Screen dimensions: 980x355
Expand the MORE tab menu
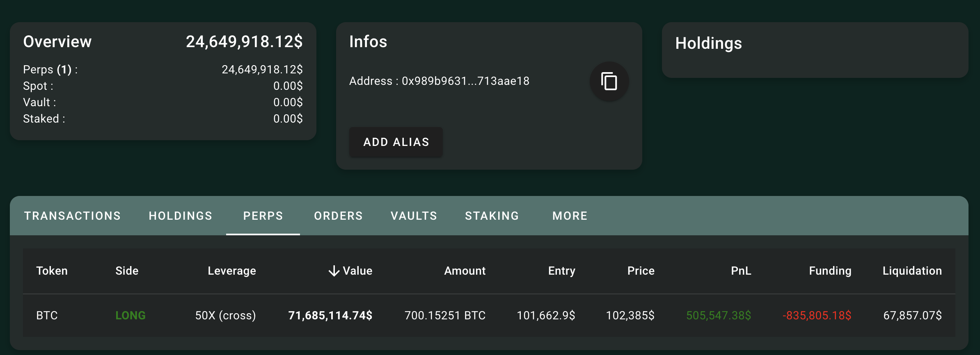pos(570,216)
